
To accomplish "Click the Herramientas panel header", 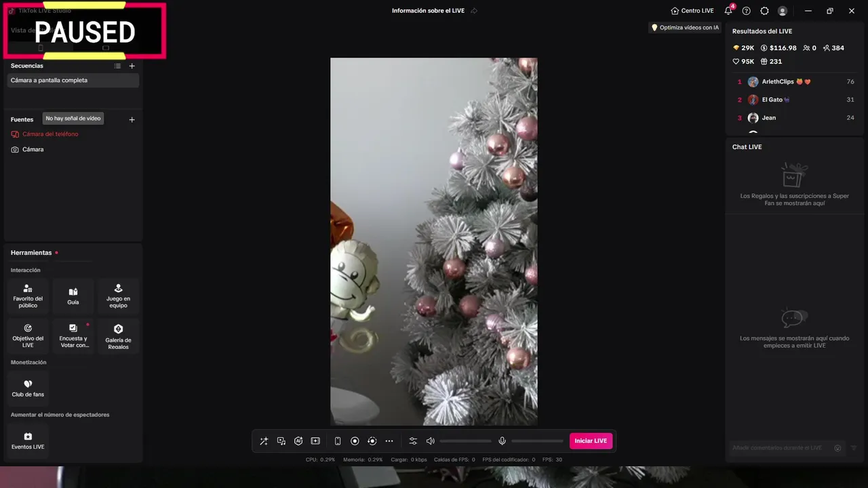I will (x=31, y=253).
